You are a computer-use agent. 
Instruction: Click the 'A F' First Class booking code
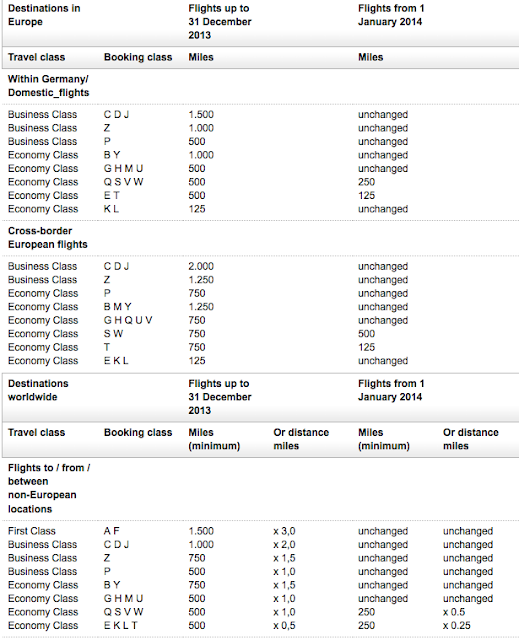pos(111,531)
